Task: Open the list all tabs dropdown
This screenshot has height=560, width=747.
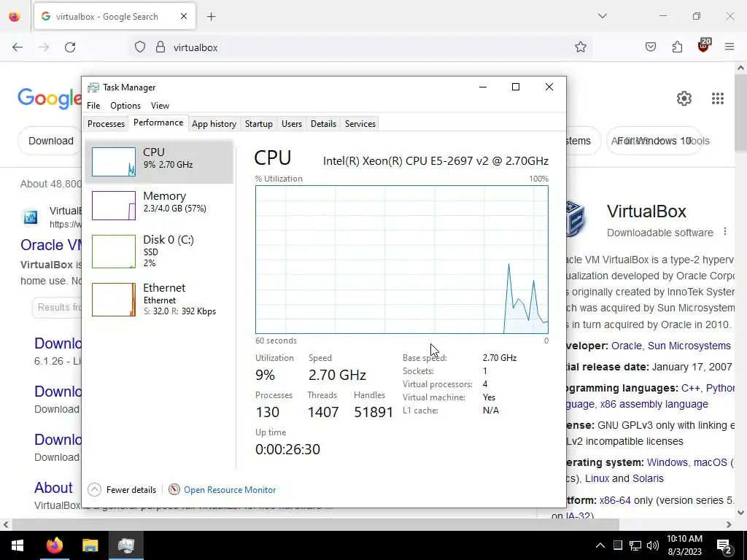Action: click(602, 16)
